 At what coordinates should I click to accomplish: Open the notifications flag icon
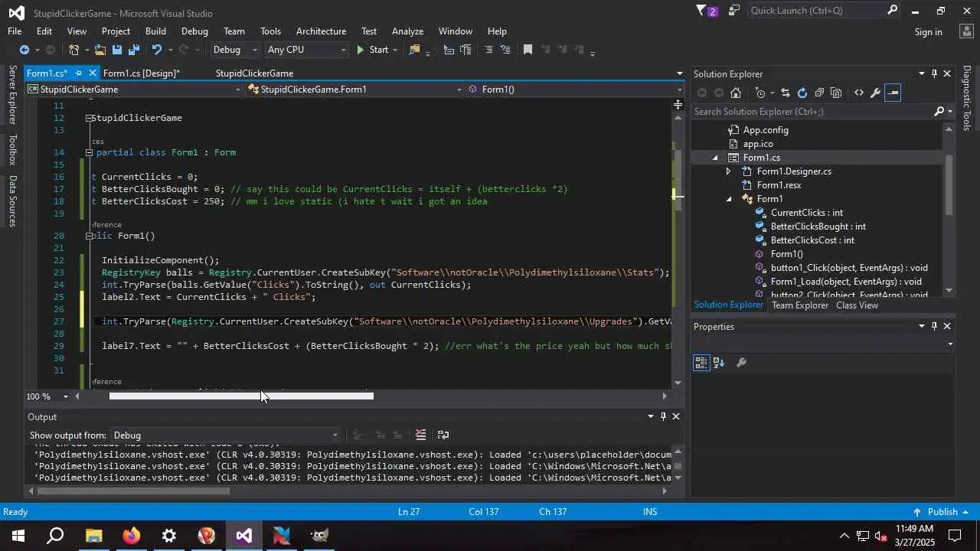(x=702, y=11)
